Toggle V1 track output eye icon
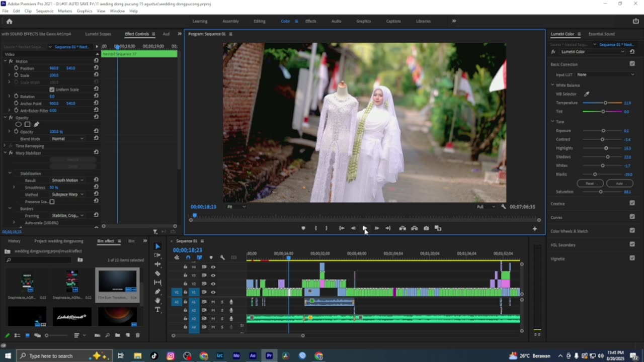 (213, 292)
